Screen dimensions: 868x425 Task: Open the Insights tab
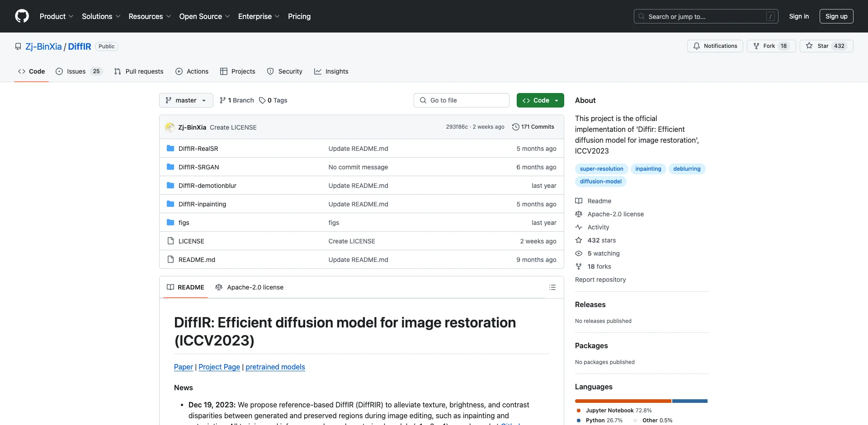coord(331,71)
